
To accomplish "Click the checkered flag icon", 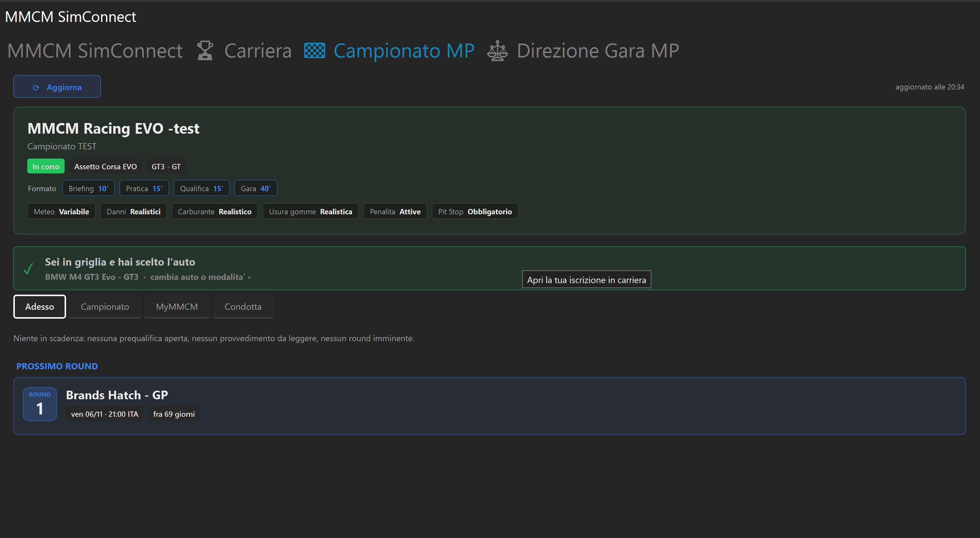I will [x=315, y=51].
